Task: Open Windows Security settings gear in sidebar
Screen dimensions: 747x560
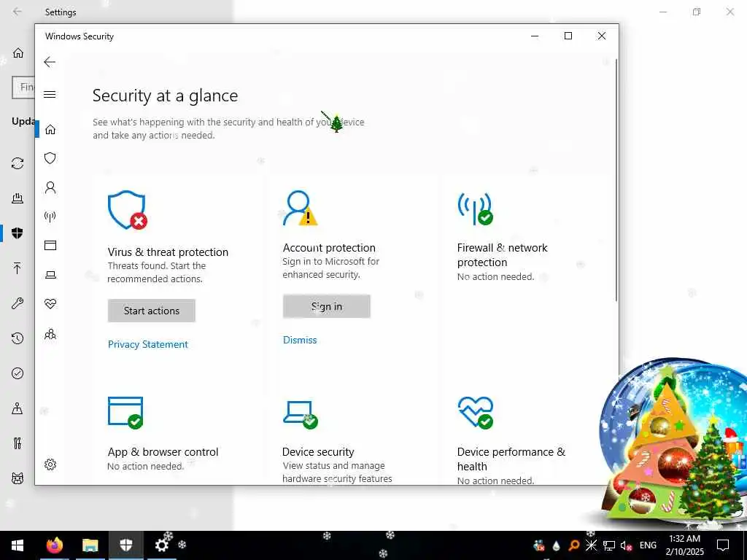Action: [50, 464]
